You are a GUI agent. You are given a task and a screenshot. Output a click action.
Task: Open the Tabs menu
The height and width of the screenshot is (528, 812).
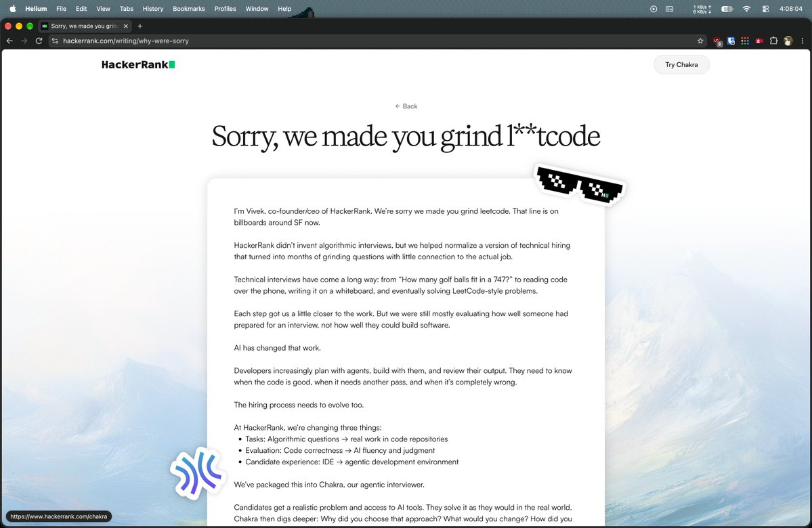tap(127, 9)
